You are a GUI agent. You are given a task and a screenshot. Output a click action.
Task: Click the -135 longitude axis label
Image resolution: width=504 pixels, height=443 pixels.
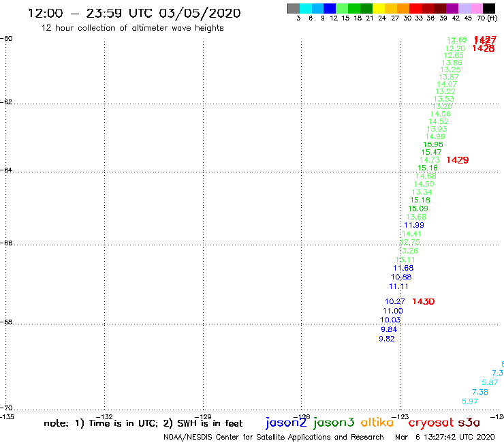(7, 417)
